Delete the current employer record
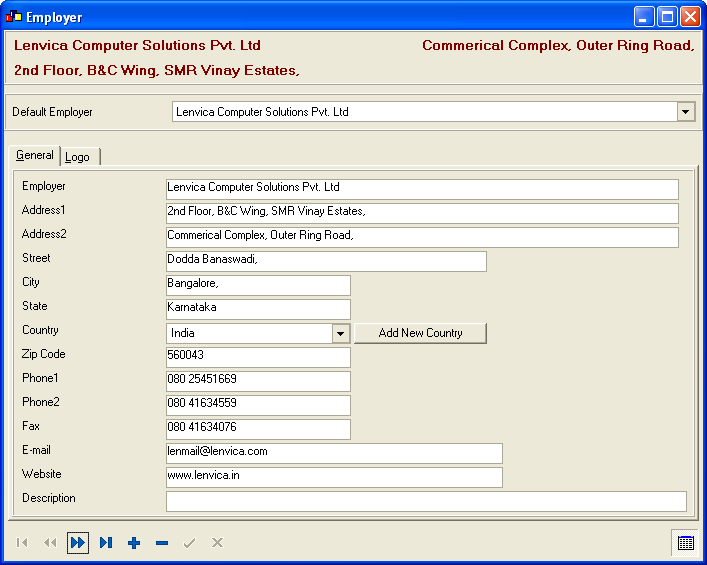 (x=162, y=542)
